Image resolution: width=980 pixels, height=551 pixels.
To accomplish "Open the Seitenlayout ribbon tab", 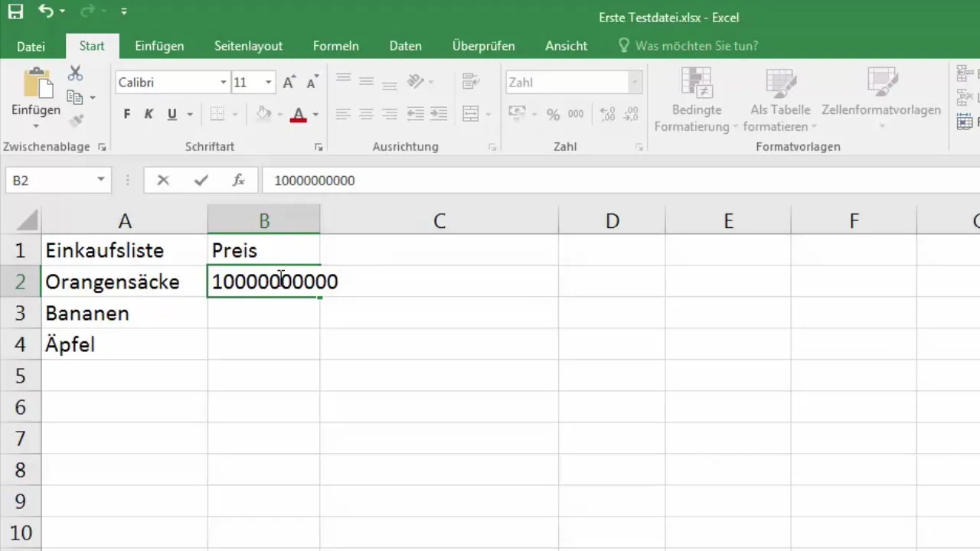I will [248, 46].
